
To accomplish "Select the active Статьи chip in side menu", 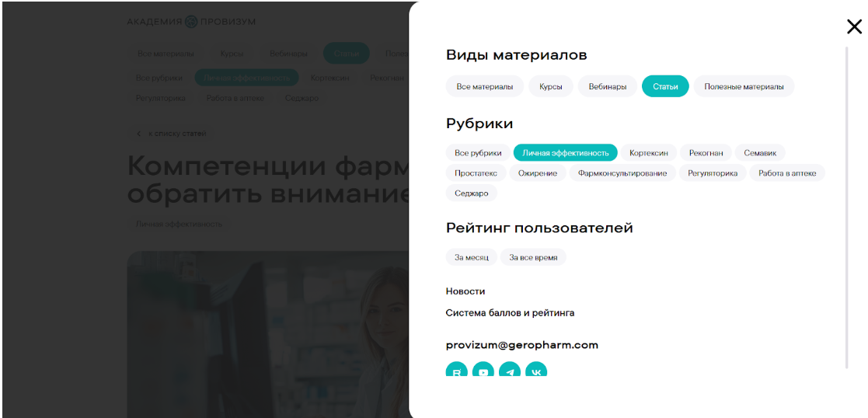I will pos(665,86).
